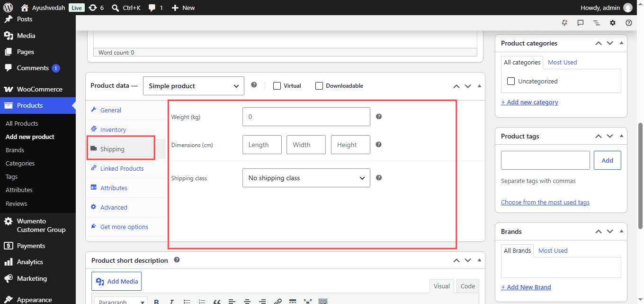The image size is (644, 304).
Task: Open the activity chat bubble icon
Action: pos(581,23)
